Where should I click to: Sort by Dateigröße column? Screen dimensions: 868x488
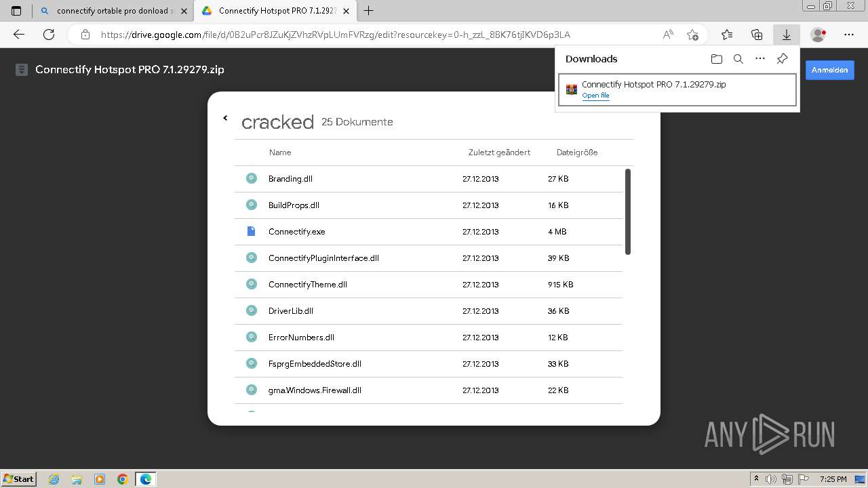point(577,152)
